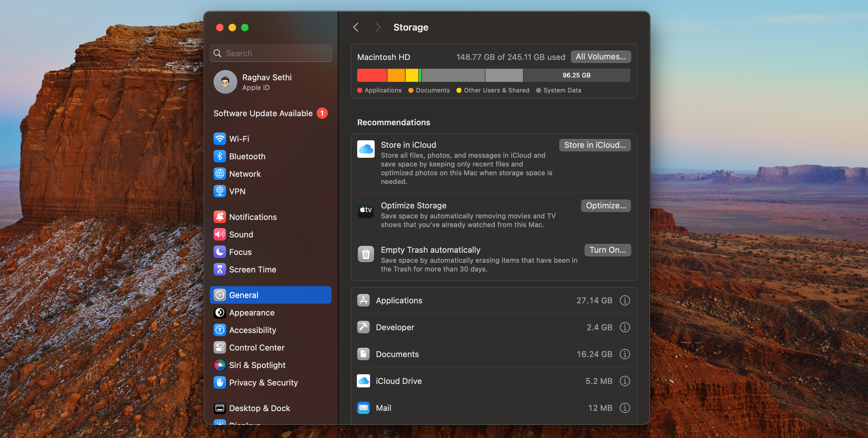This screenshot has height=438, width=868.
Task: Click the Optimize Storage button
Action: click(x=605, y=206)
